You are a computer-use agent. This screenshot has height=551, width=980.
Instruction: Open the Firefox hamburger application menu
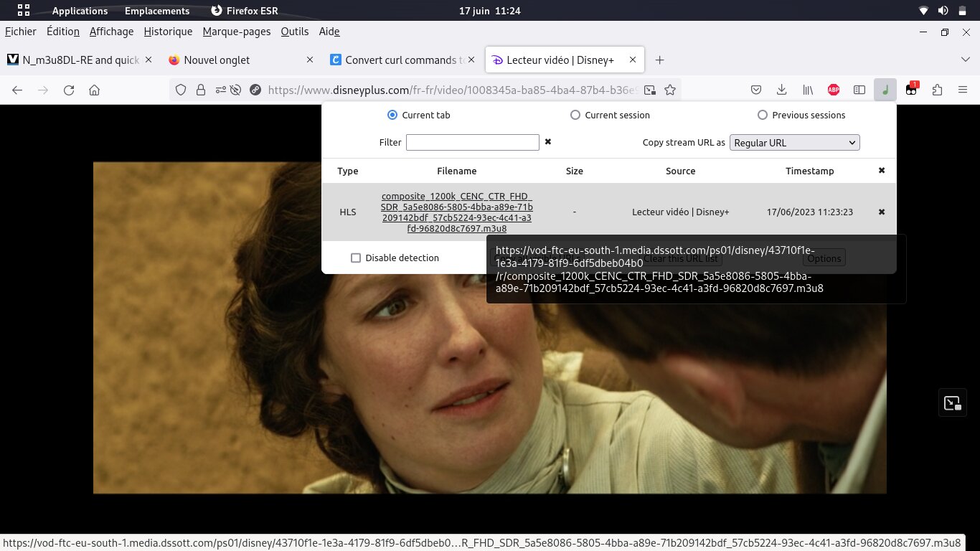(x=963, y=90)
